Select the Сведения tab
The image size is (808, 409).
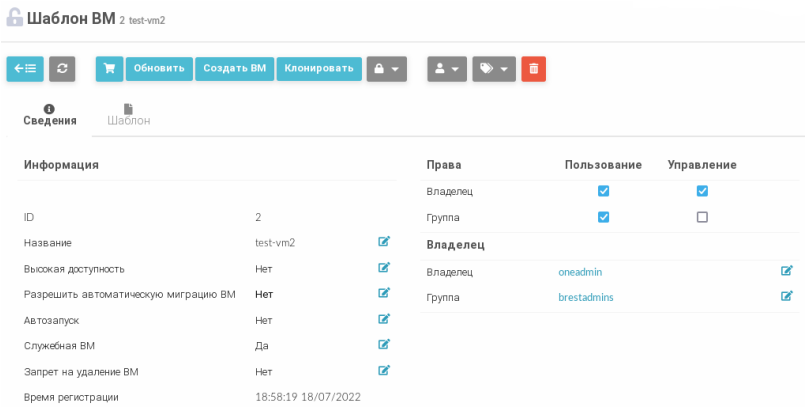pyautogui.click(x=50, y=115)
